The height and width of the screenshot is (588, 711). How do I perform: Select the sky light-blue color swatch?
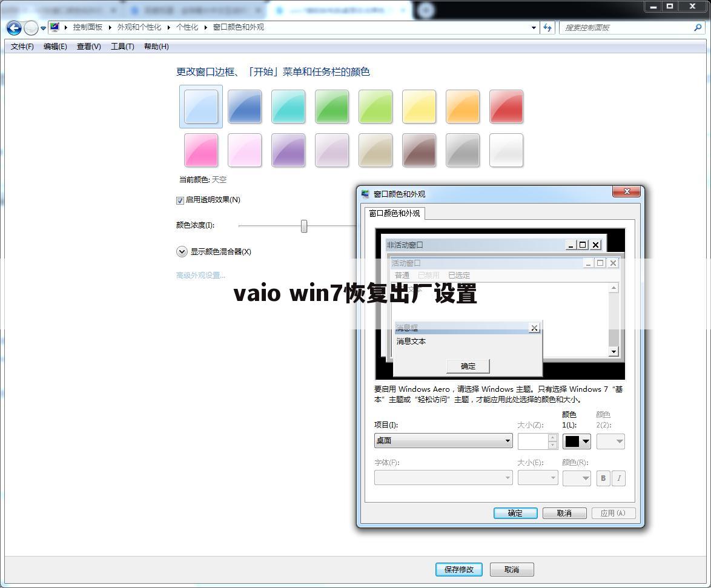[201, 107]
